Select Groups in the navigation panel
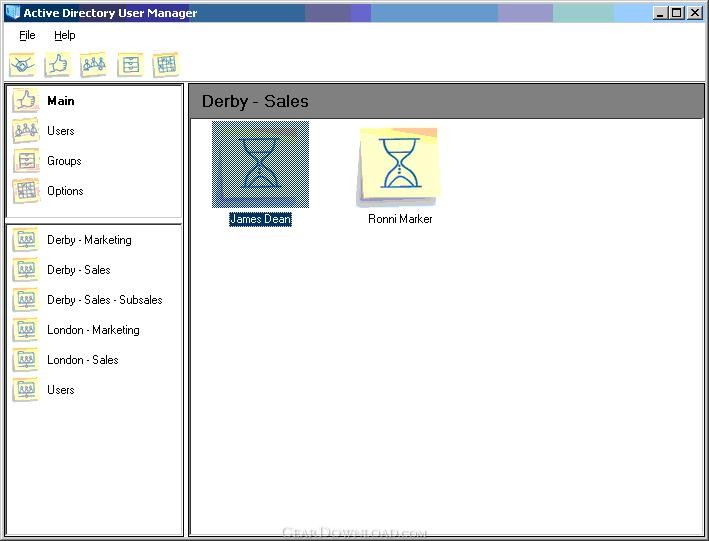The height and width of the screenshot is (541, 709). [64, 161]
